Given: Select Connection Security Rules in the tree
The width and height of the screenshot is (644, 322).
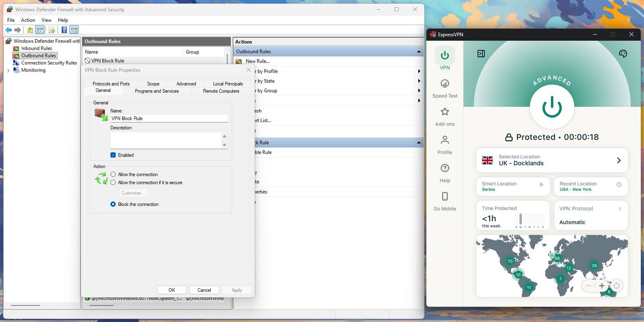Looking at the screenshot, I should [49, 63].
